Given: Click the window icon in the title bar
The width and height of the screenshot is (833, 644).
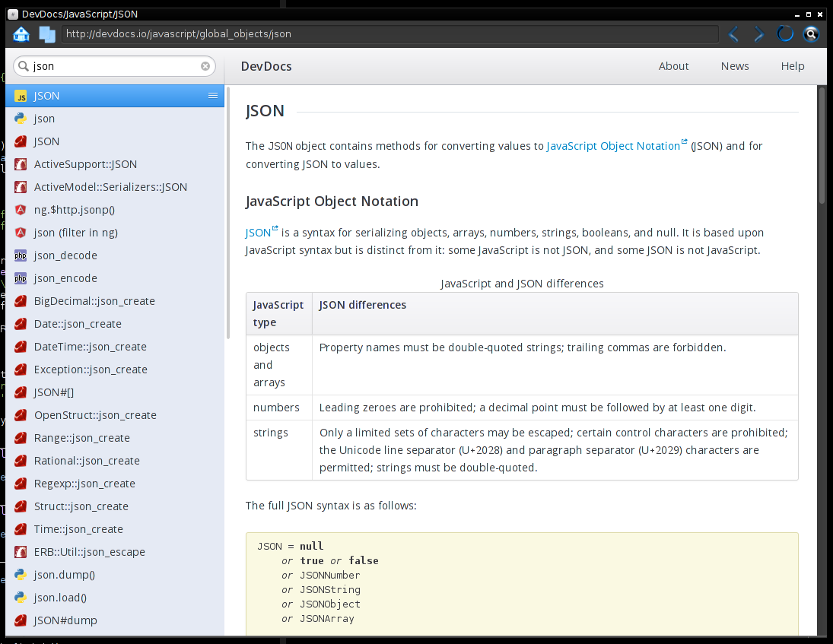Looking at the screenshot, I should (13, 14).
